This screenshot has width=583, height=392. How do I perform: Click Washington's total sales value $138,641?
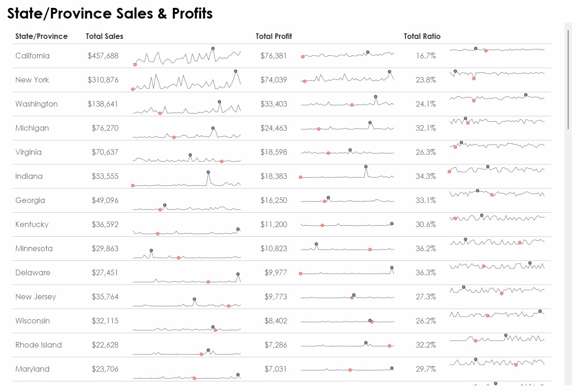(x=102, y=104)
